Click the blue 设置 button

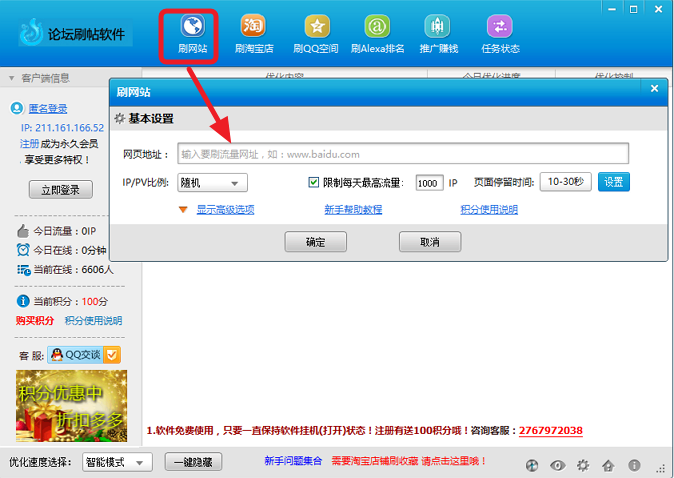tap(613, 182)
